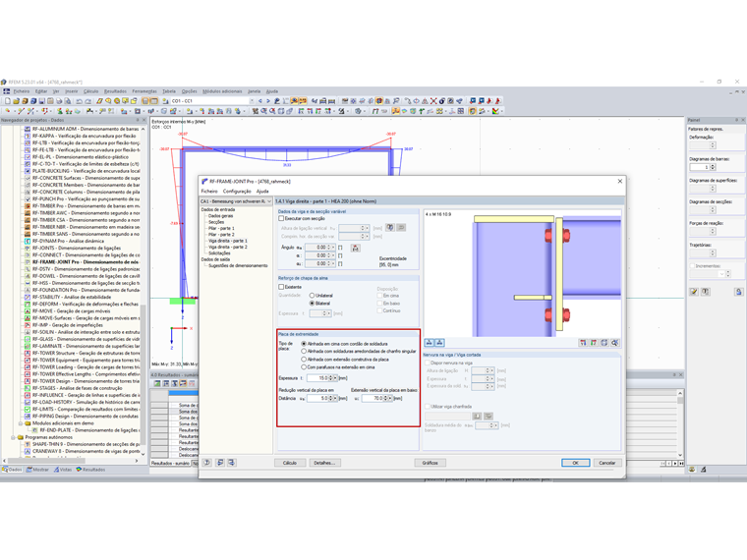The height and width of the screenshot is (560, 747).
Task: Click the Undo arrow in the RFEM toolbar
Action: 80,101
